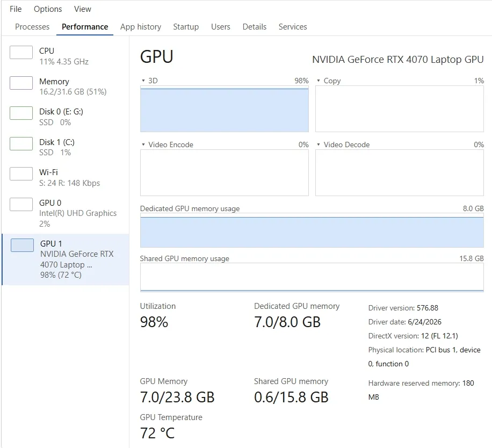Select the Performance tab

pos(85,27)
